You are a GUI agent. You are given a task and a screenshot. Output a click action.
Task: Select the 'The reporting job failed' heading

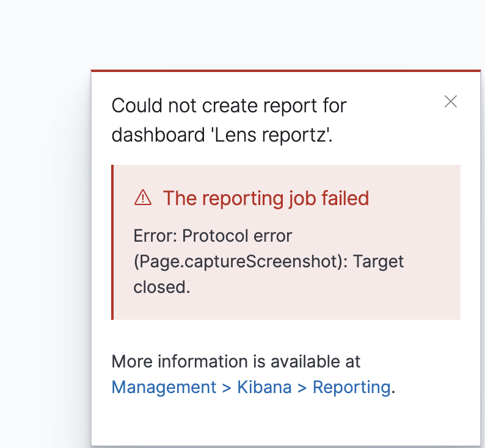click(266, 198)
